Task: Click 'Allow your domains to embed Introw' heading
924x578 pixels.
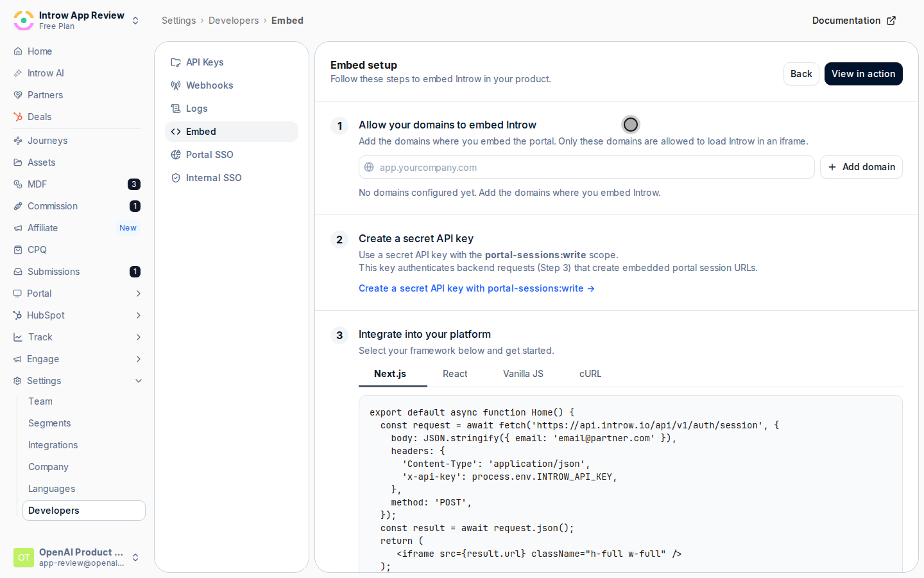Action: coord(447,125)
